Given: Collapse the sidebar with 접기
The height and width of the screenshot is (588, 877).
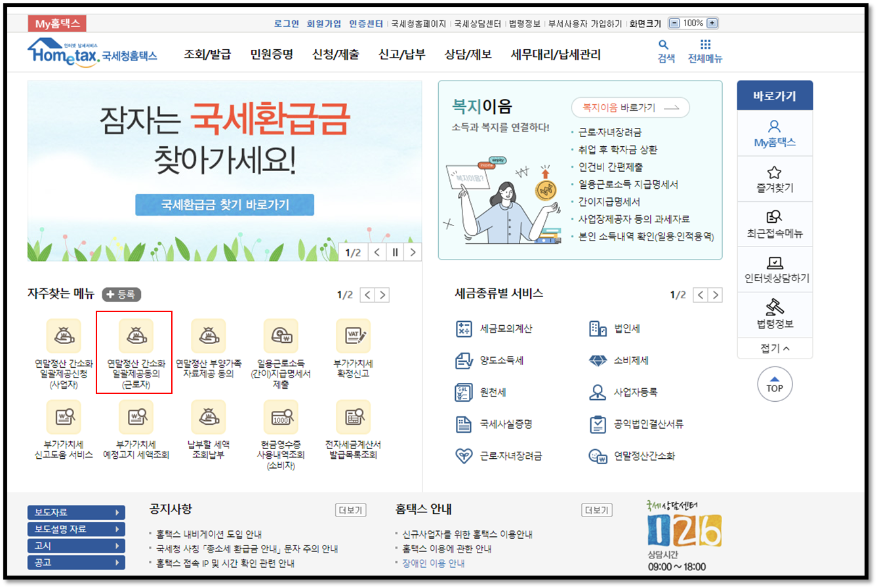Looking at the screenshot, I should 775,348.
